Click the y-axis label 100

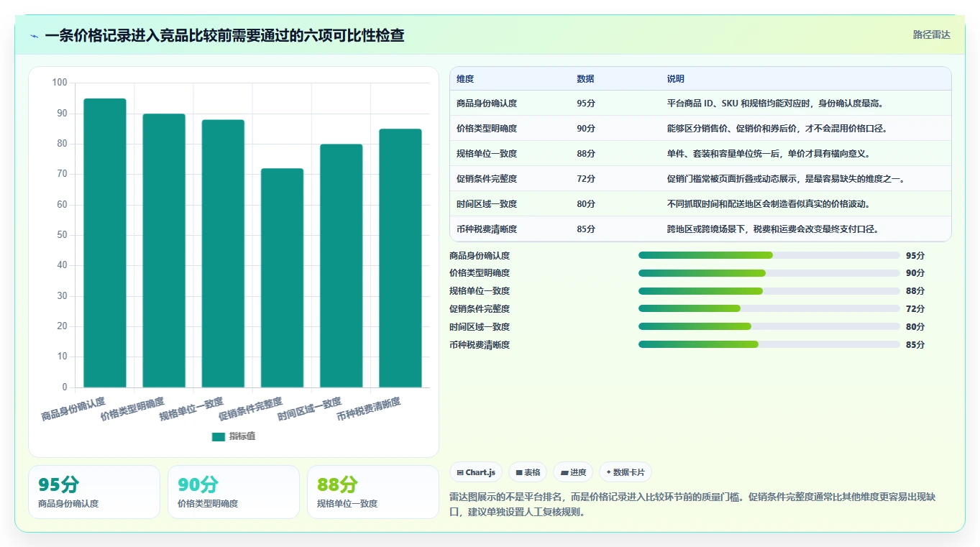(x=60, y=83)
